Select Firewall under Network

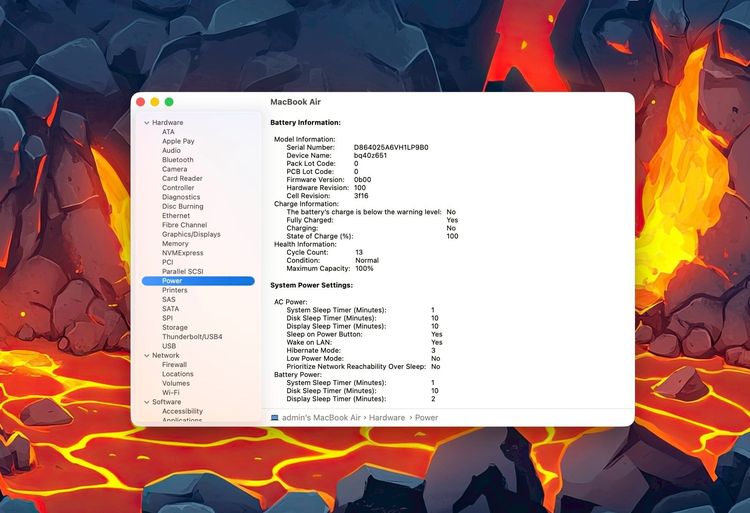click(x=174, y=365)
